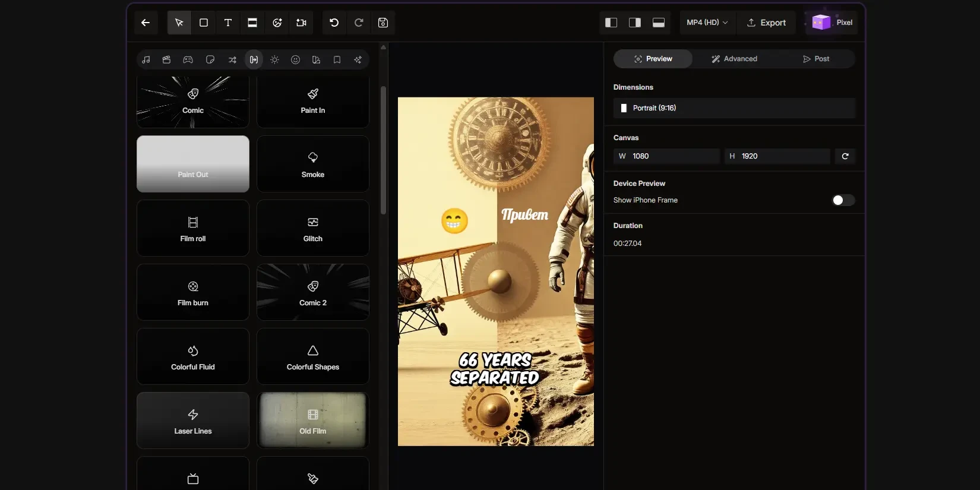Open the Pixel assistant button

pos(832,23)
